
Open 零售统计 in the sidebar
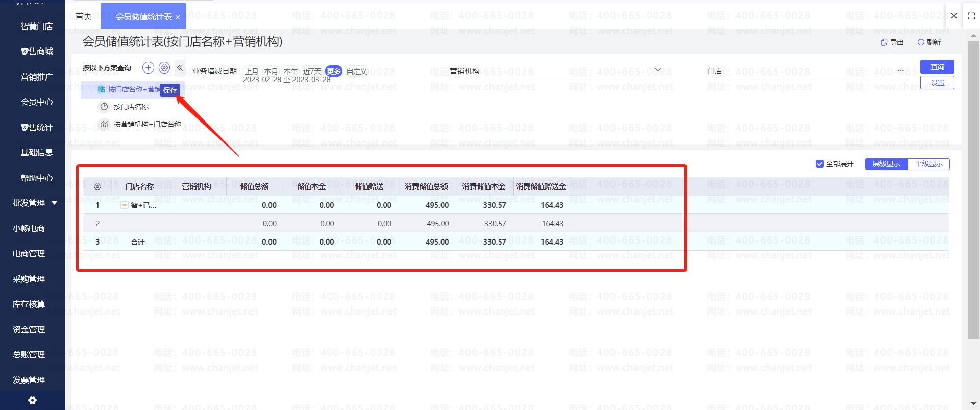[x=37, y=128]
